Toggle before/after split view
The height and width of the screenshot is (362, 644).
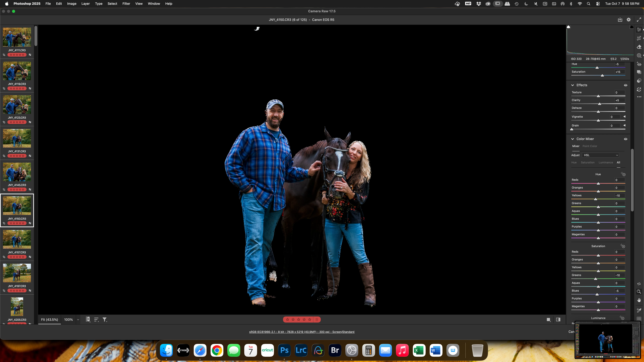(558, 320)
